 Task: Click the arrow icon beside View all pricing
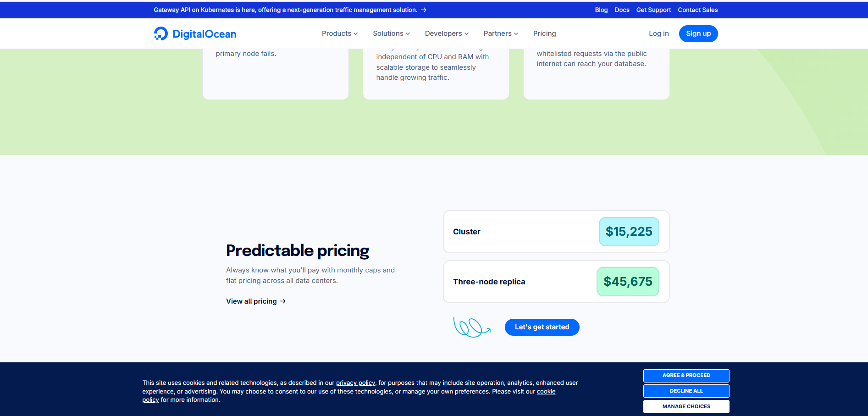click(x=283, y=301)
